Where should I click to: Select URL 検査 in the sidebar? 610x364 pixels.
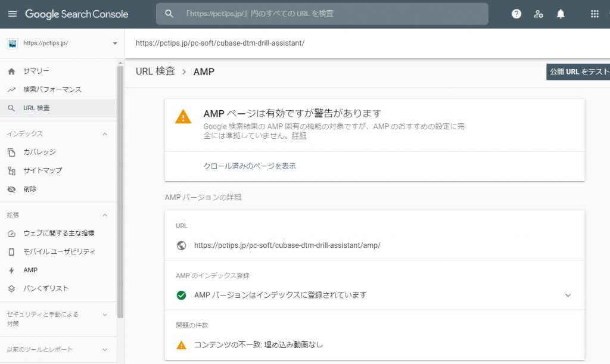pyautogui.click(x=58, y=108)
